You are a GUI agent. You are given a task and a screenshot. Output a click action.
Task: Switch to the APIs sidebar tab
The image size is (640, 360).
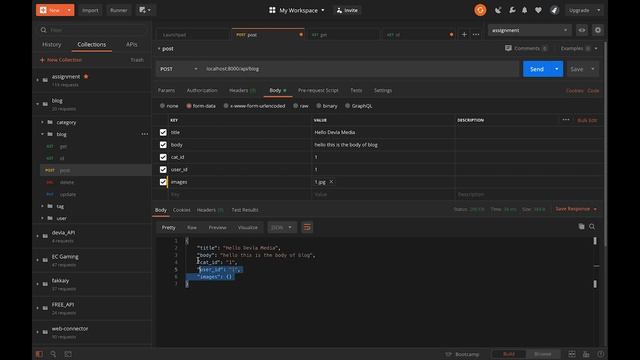(132, 44)
